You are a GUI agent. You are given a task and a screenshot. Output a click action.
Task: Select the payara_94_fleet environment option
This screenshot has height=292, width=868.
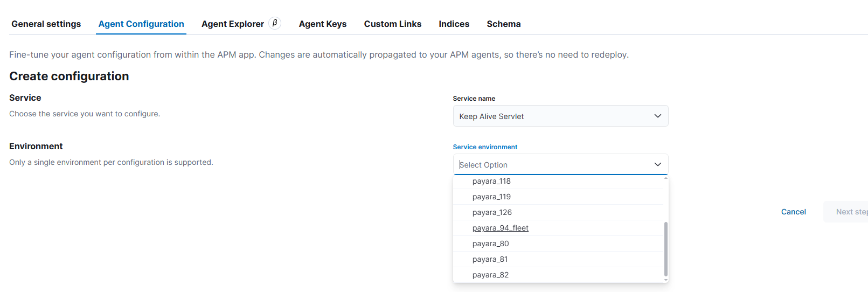pyautogui.click(x=501, y=228)
